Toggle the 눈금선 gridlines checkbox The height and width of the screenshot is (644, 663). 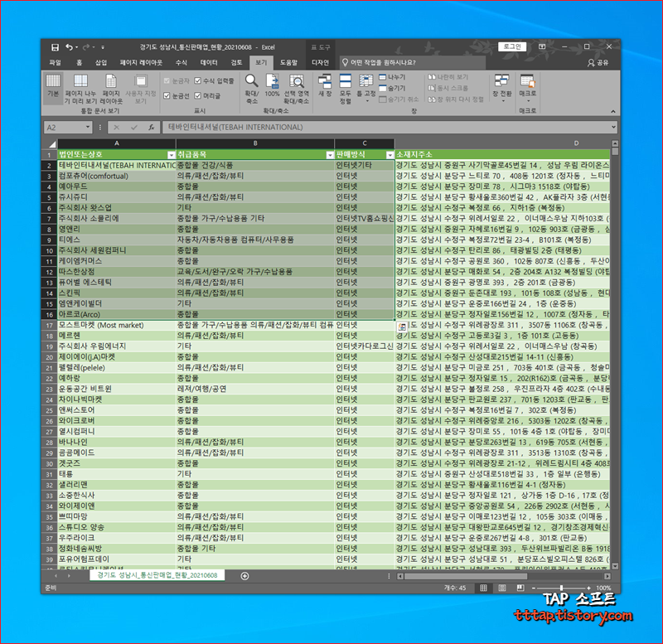coord(167,96)
